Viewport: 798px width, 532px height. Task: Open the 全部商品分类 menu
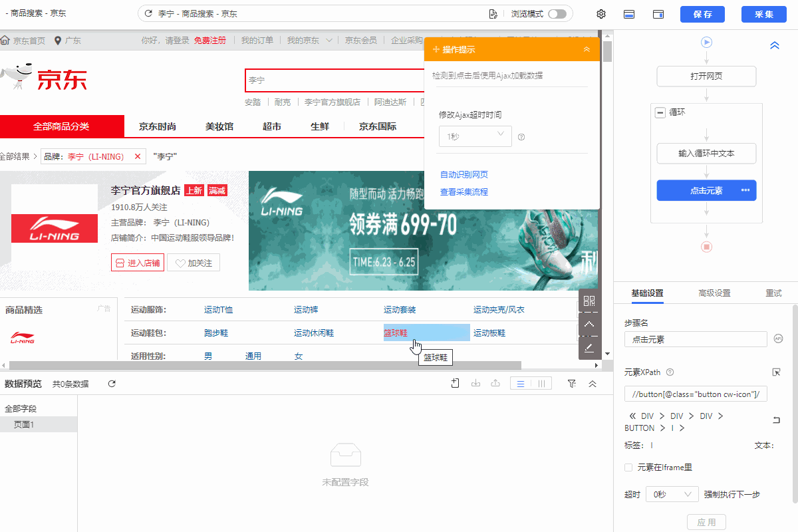(x=61, y=126)
